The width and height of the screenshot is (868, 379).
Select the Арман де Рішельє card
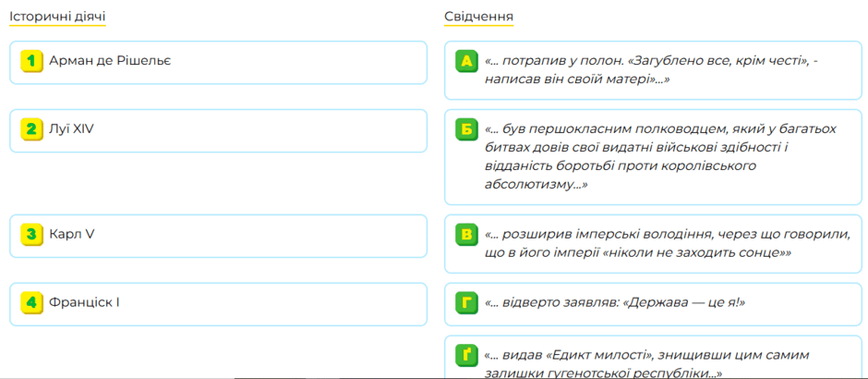[218, 63]
